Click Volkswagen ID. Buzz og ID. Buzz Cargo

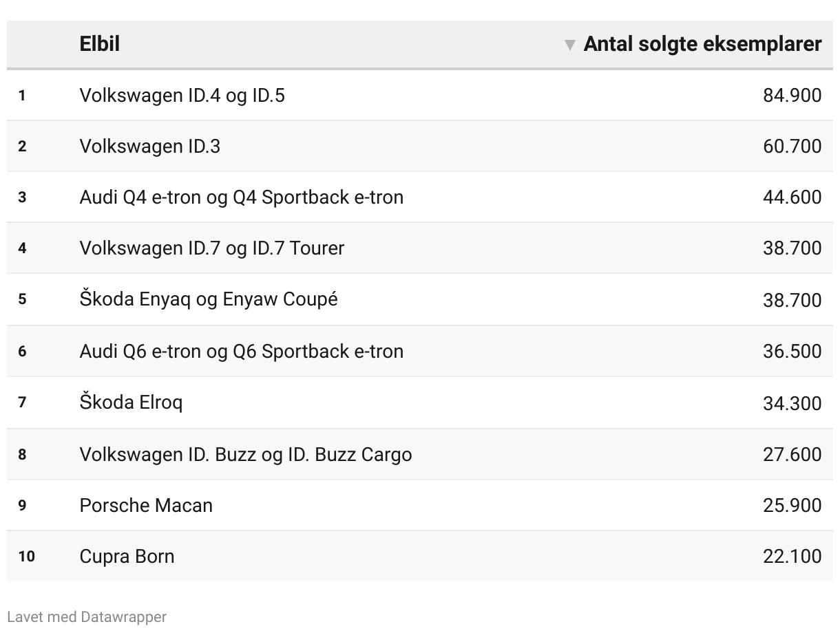point(246,454)
